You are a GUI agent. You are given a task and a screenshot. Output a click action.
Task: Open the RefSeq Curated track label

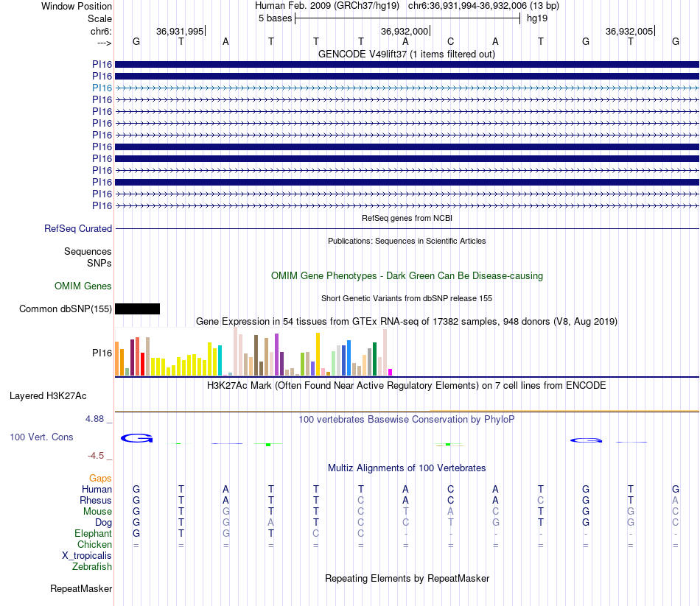[x=77, y=228]
